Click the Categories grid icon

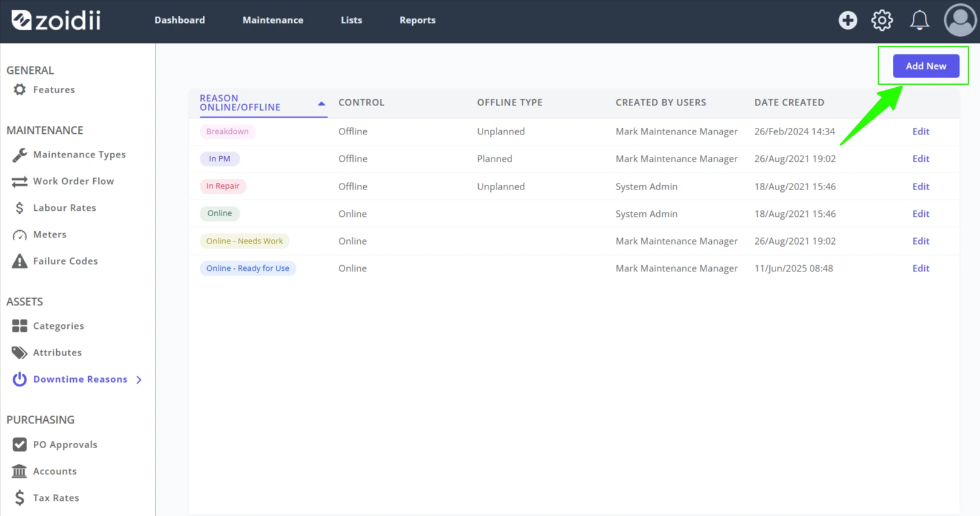pos(19,326)
